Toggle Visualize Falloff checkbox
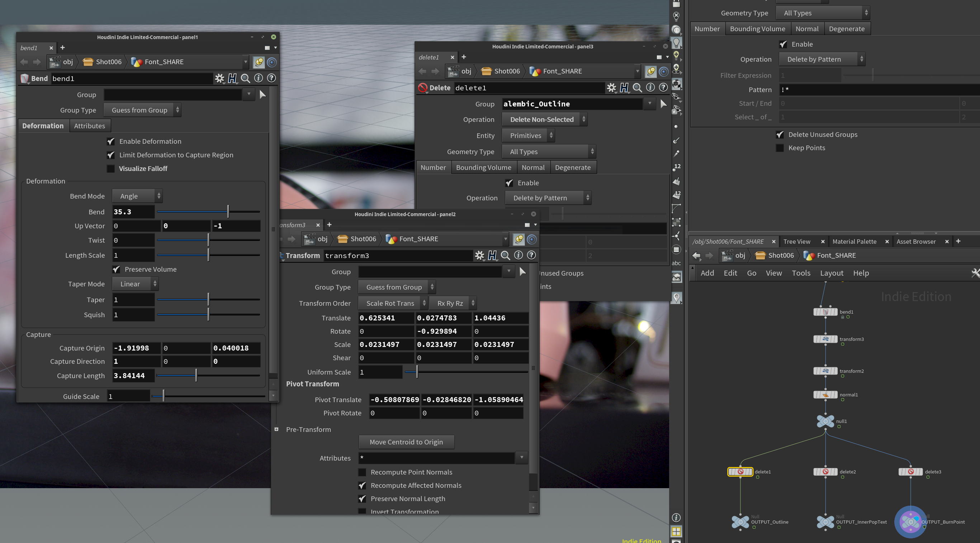This screenshot has width=980, height=543. pos(111,168)
